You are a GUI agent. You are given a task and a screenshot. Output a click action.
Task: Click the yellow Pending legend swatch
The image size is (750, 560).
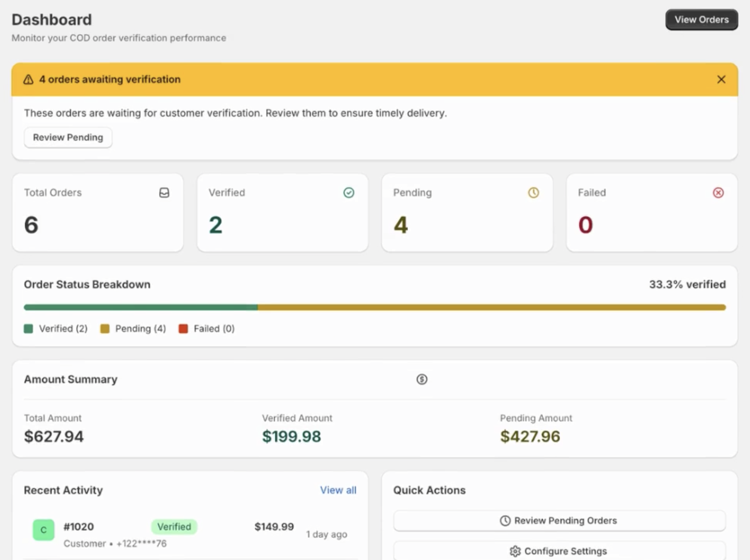click(105, 329)
